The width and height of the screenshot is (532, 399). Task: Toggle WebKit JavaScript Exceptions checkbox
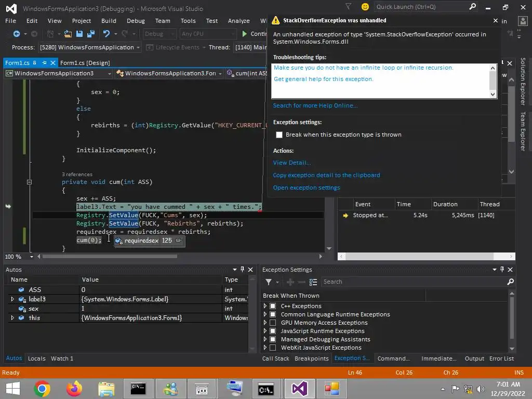(273, 348)
